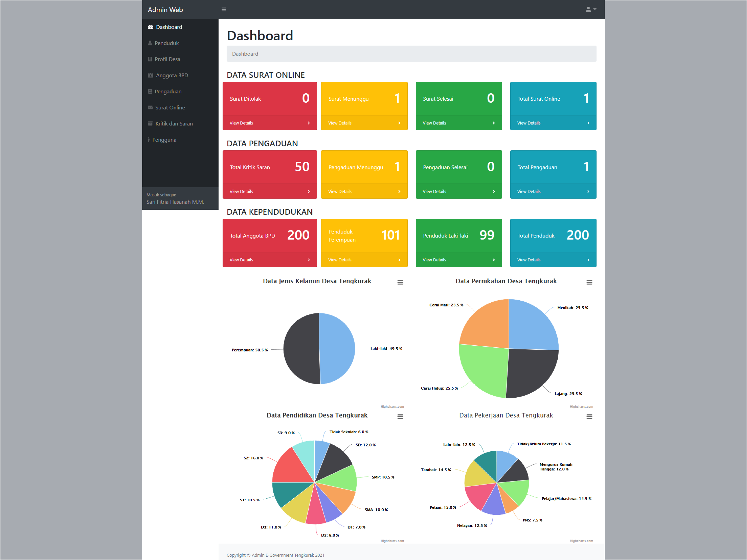This screenshot has width=747, height=560.
Task: Click the Surat Ditolak card chevron arrow
Action: [309, 123]
